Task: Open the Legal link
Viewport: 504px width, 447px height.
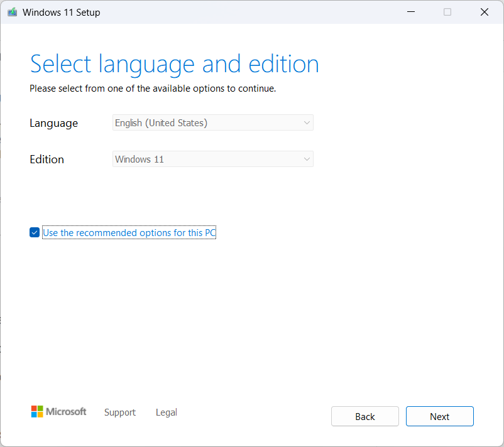Action: 166,412
